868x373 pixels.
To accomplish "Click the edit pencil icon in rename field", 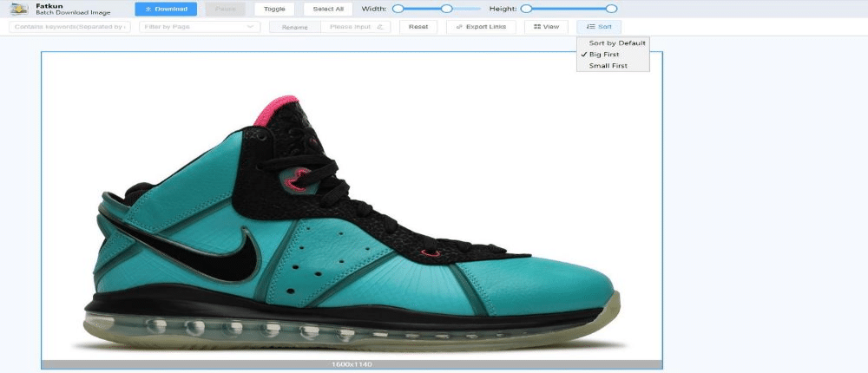I will (x=380, y=27).
